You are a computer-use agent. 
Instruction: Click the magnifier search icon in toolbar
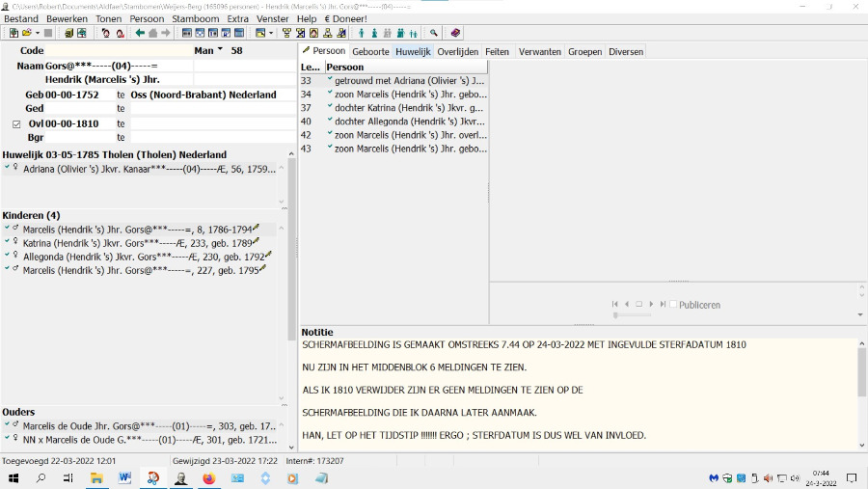tap(434, 33)
